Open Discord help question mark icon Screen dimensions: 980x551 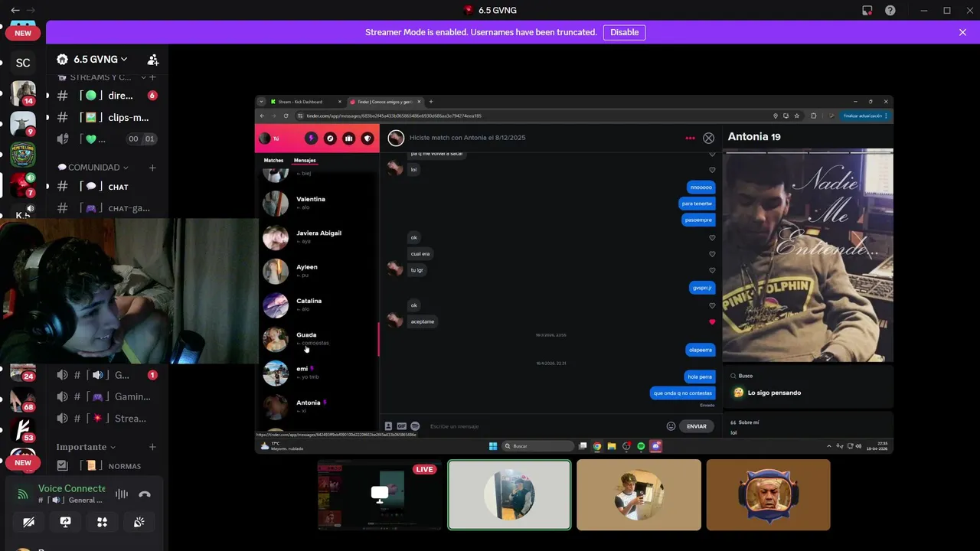tap(890, 11)
